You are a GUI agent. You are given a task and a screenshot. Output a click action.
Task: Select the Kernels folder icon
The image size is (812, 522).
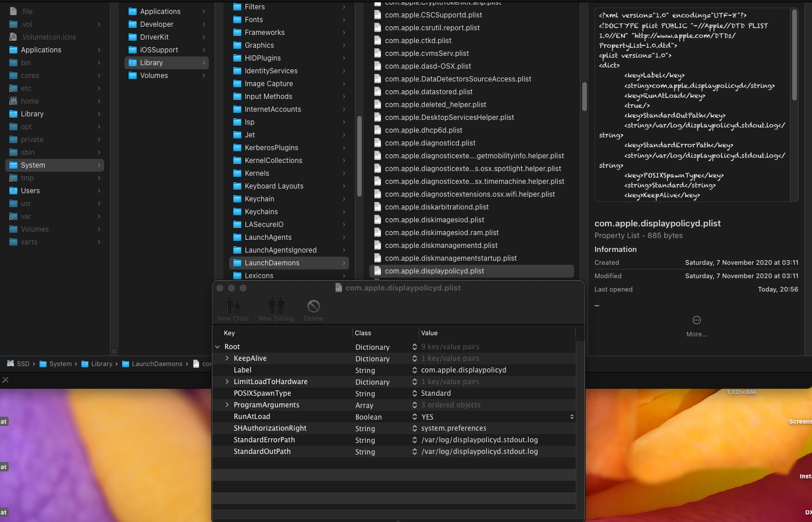pos(237,173)
